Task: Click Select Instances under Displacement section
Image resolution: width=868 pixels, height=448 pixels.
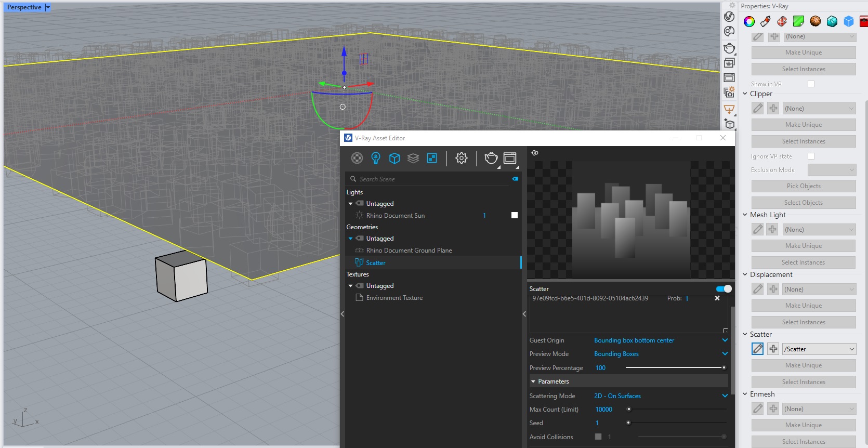Action: pyautogui.click(x=804, y=322)
